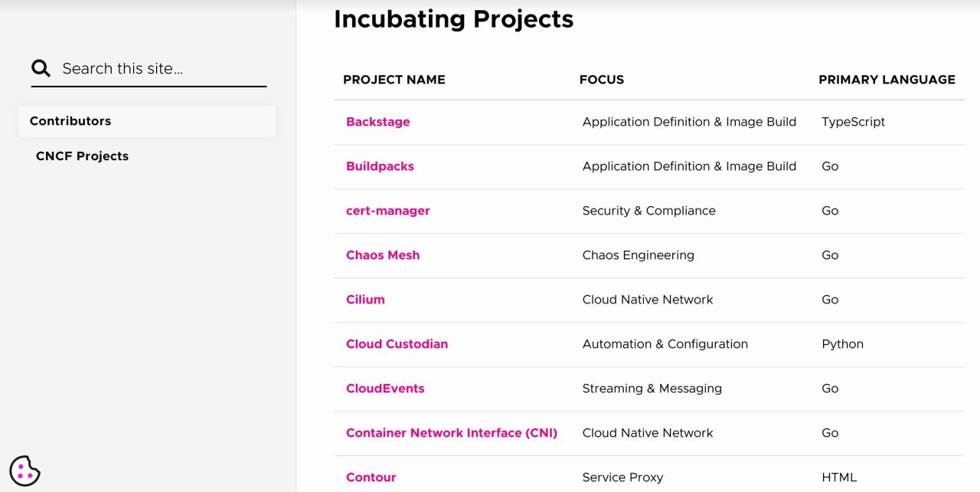The image size is (980, 492).
Task: Sort by the PROJECT NAME column header
Action: 394,80
